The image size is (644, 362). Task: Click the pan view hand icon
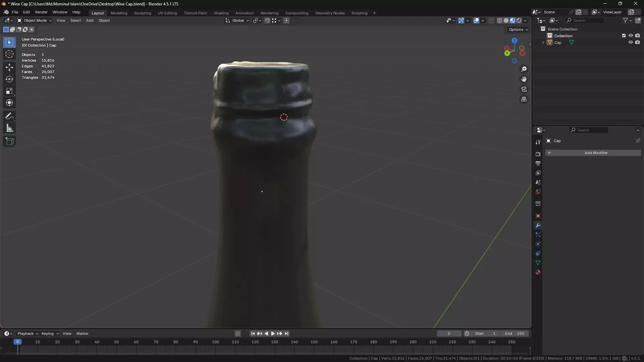point(524,79)
